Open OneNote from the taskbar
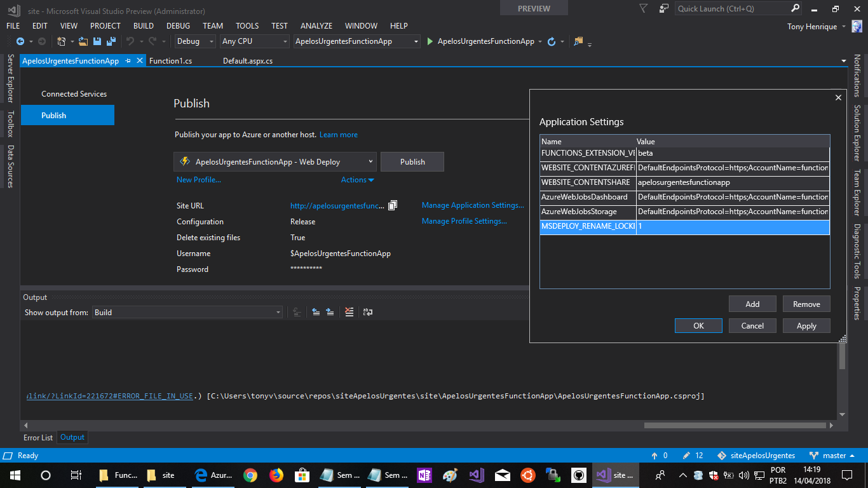 tap(424, 475)
